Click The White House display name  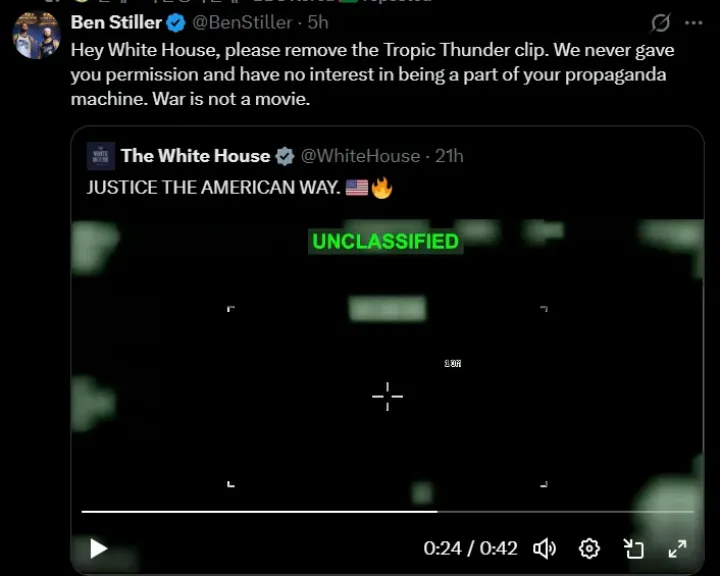click(x=196, y=156)
